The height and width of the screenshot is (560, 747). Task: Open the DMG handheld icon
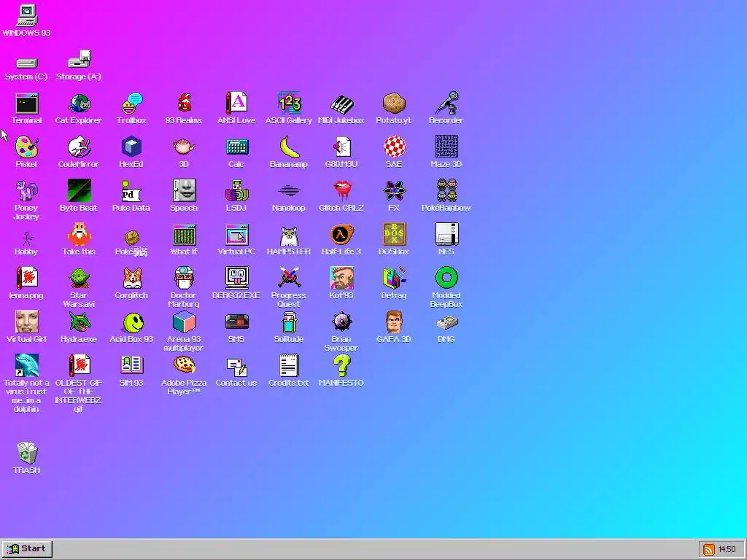click(x=446, y=323)
